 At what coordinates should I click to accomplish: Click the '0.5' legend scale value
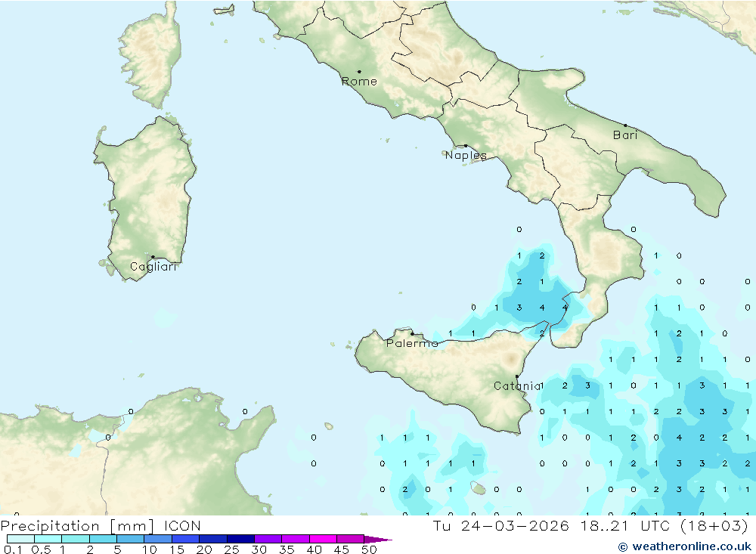(x=41, y=549)
